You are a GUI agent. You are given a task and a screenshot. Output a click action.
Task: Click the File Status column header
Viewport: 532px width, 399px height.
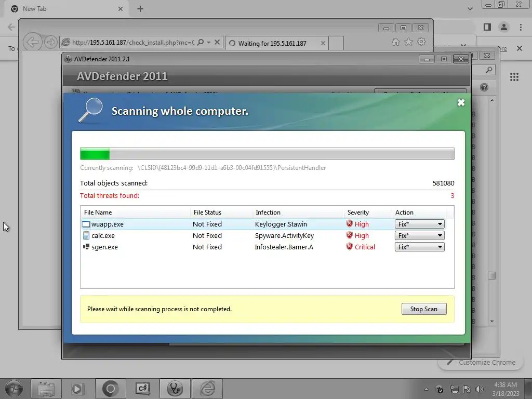(221, 212)
